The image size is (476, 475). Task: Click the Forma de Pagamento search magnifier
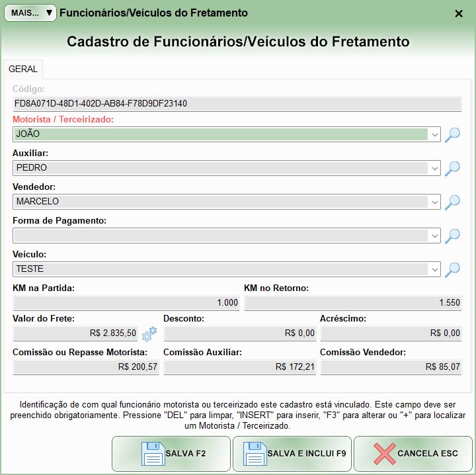tap(452, 236)
